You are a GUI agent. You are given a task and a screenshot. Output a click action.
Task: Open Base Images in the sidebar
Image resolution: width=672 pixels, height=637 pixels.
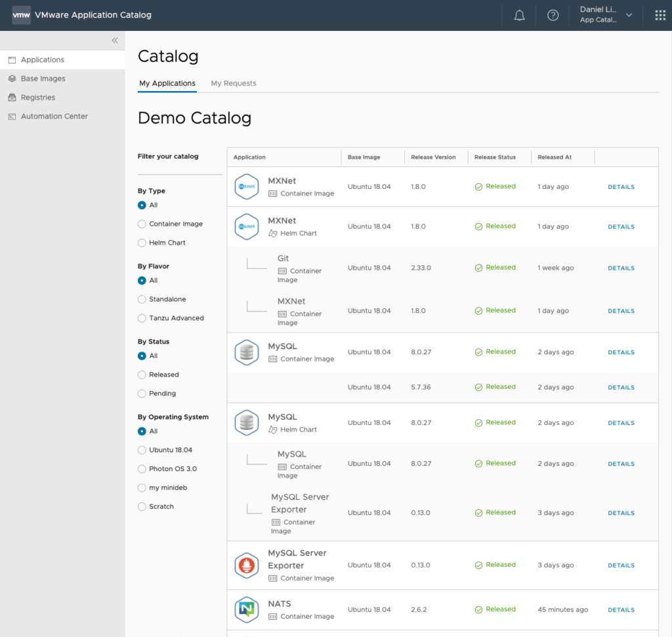tap(43, 79)
